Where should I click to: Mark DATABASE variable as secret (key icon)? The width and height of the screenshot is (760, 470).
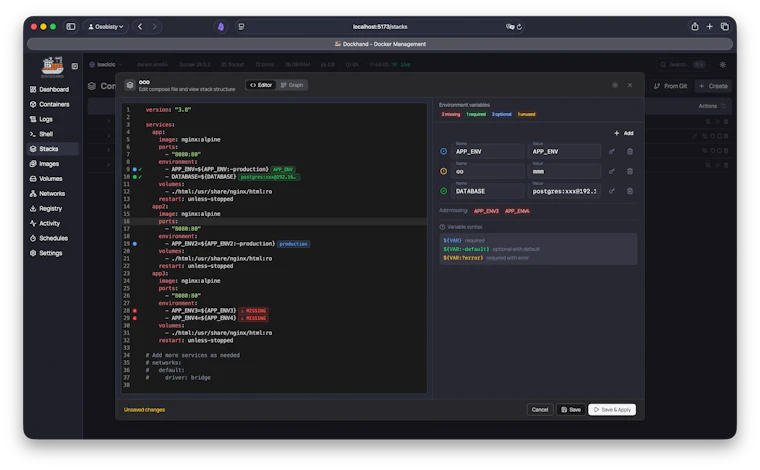[x=612, y=191]
